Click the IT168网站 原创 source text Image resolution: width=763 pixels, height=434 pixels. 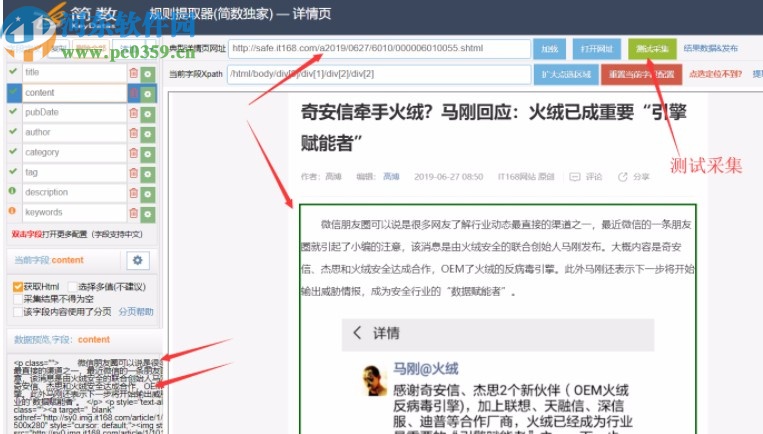tap(526, 177)
